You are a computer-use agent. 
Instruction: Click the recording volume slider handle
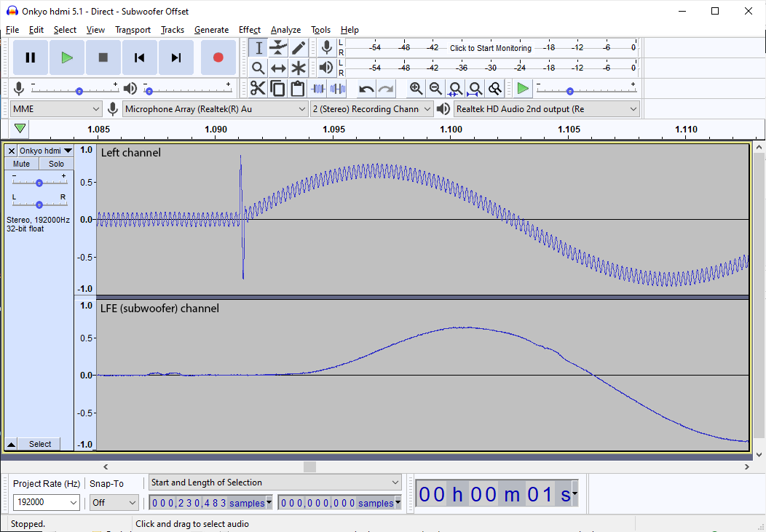[79, 91]
